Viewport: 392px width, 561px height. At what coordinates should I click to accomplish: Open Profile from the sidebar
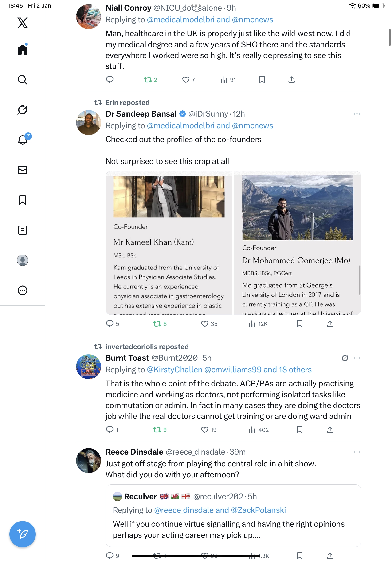pyautogui.click(x=23, y=260)
